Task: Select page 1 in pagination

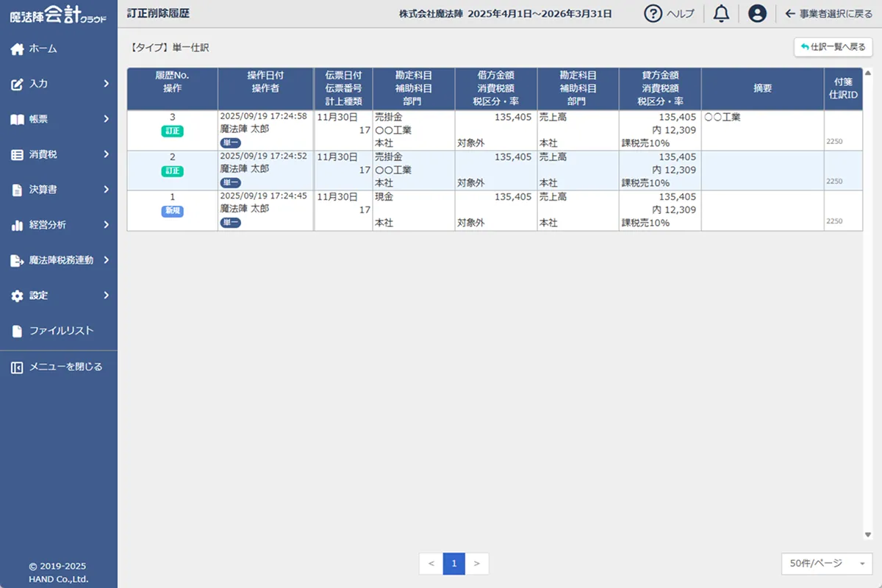Action: [454, 564]
